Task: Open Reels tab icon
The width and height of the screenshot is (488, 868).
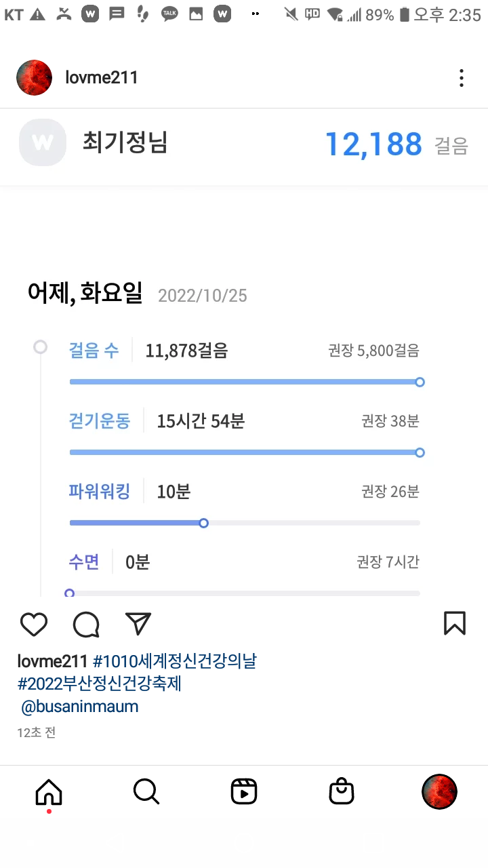Action: pyautogui.click(x=244, y=791)
